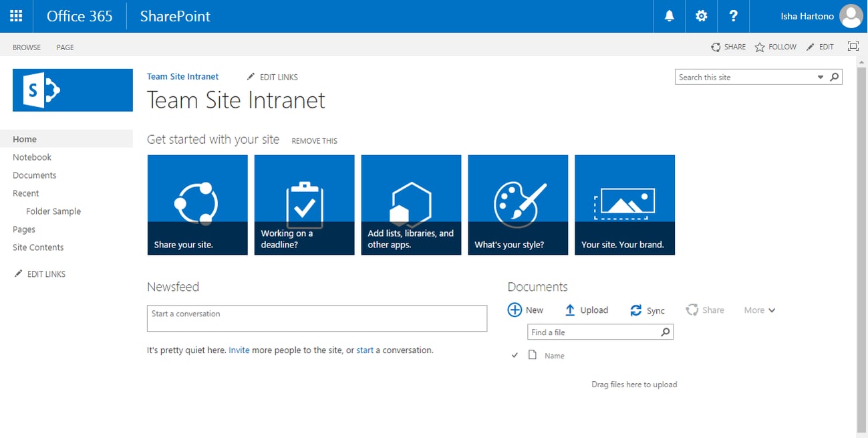The height and width of the screenshot is (438, 868).
Task: Click the Office 365 header link
Action: (x=80, y=16)
